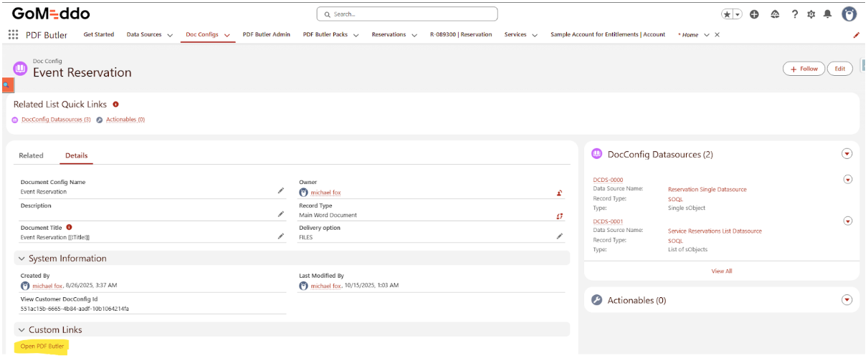
Task: Open the Setup gear icon
Action: coord(811,14)
